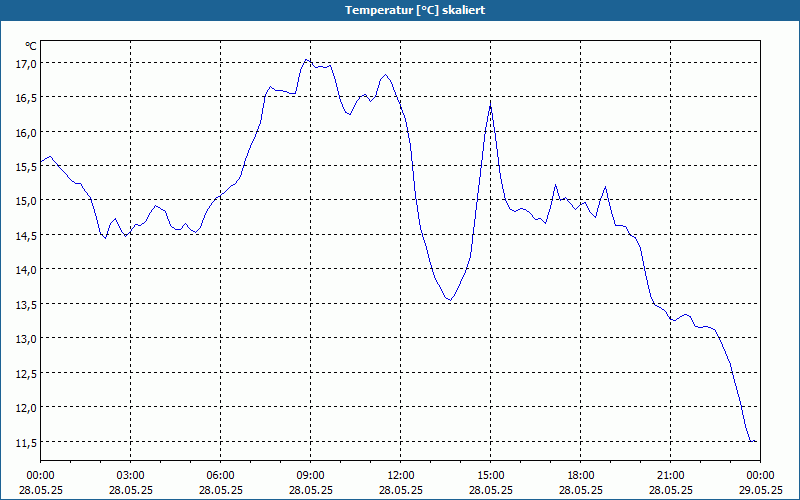Image resolution: width=800 pixels, height=500 pixels.
Task: Click the 12,5 y-axis label
Action: tap(26, 374)
